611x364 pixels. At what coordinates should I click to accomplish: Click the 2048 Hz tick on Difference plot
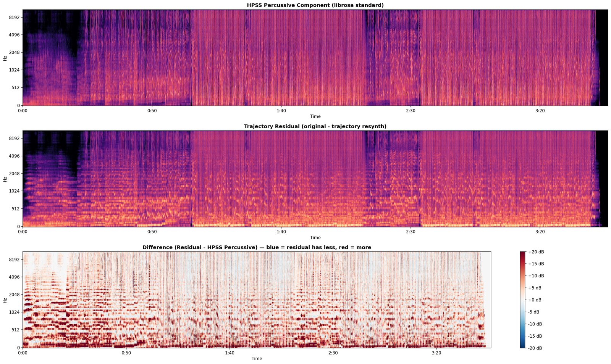tap(14, 295)
